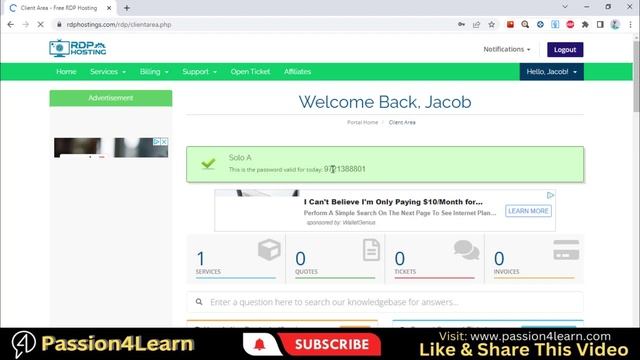Stop page loading with the X button
Screen dimensions: 640x360
click(x=40, y=24)
